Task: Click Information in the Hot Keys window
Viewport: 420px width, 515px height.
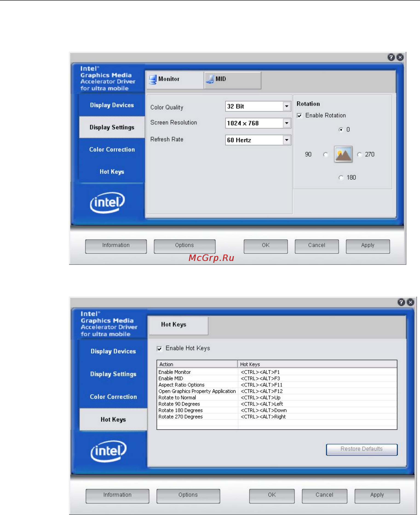Action: point(117,496)
